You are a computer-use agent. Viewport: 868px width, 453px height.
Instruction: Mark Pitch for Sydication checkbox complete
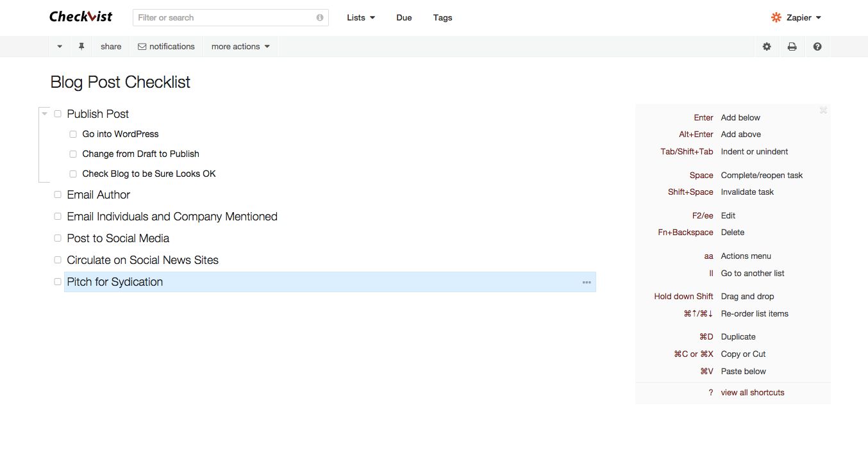click(x=58, y=282)
